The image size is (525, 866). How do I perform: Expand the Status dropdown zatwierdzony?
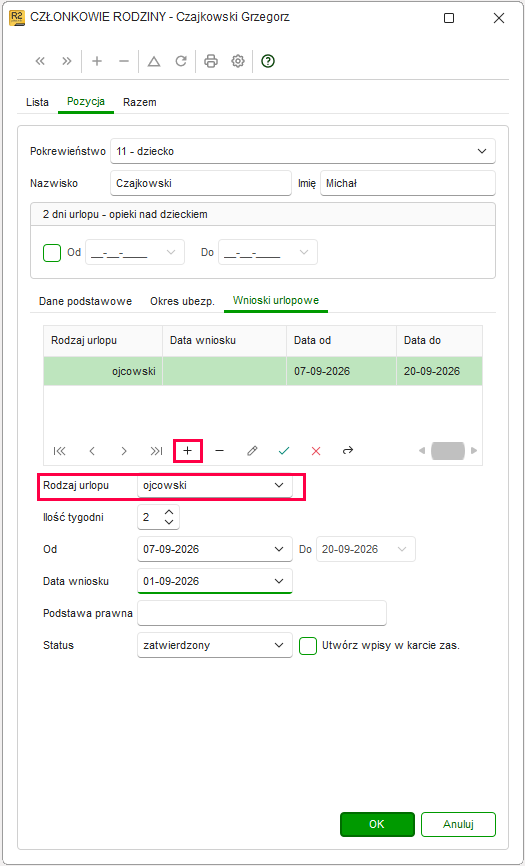[278, 646]
